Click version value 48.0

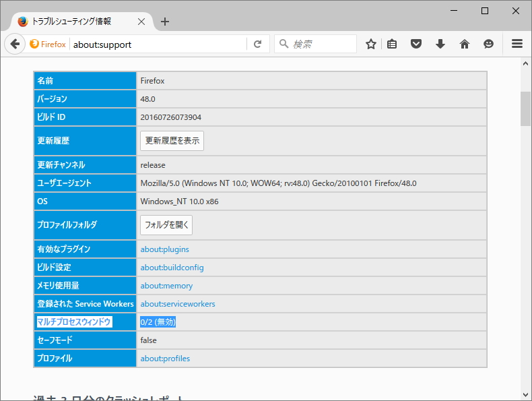(x=148, y=99)
